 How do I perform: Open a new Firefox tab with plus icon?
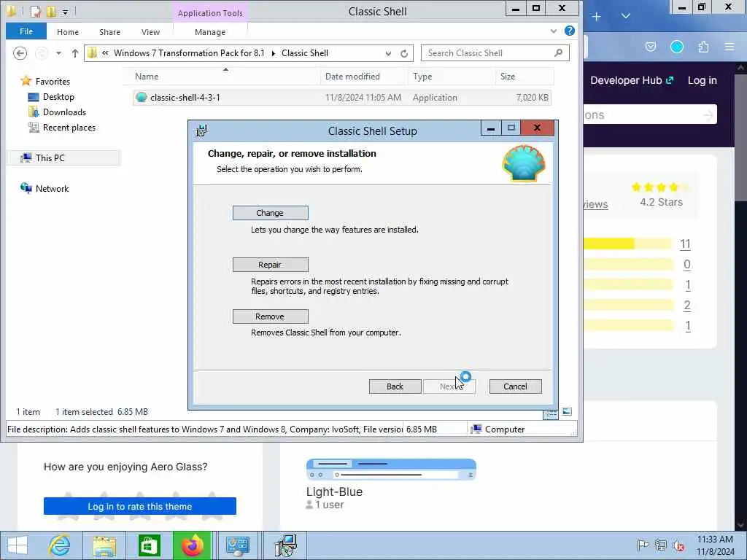click(597, 17)
